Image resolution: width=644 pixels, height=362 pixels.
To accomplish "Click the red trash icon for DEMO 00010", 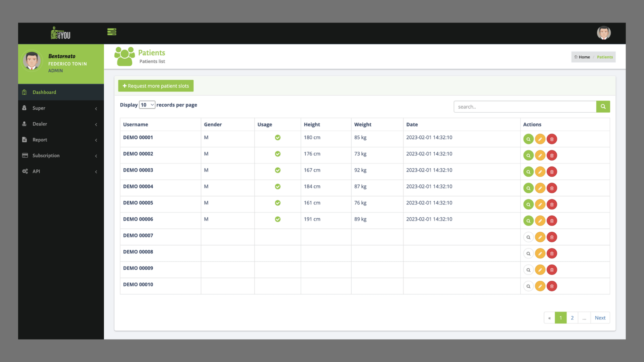I will 552,286.
